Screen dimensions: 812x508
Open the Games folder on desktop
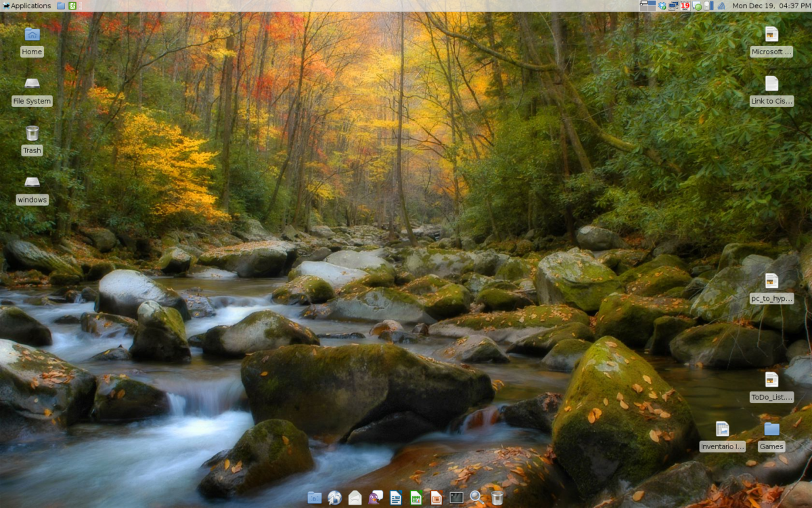[x=771, y=429]
